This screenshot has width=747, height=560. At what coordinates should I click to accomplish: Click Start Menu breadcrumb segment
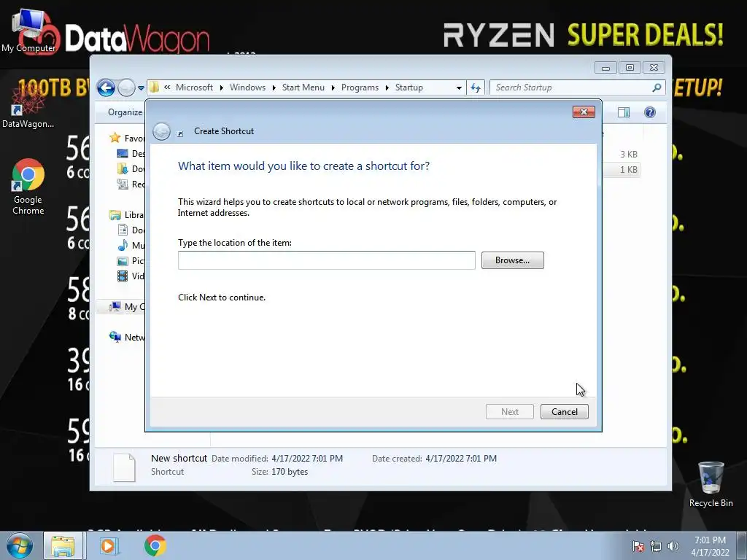point(303,87)
